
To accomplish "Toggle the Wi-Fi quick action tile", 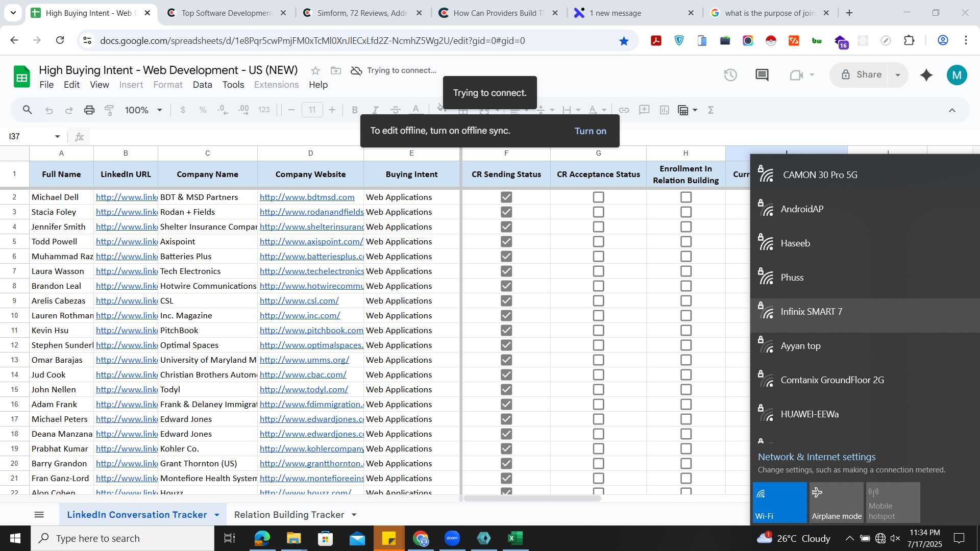I will tap(779, 503).
